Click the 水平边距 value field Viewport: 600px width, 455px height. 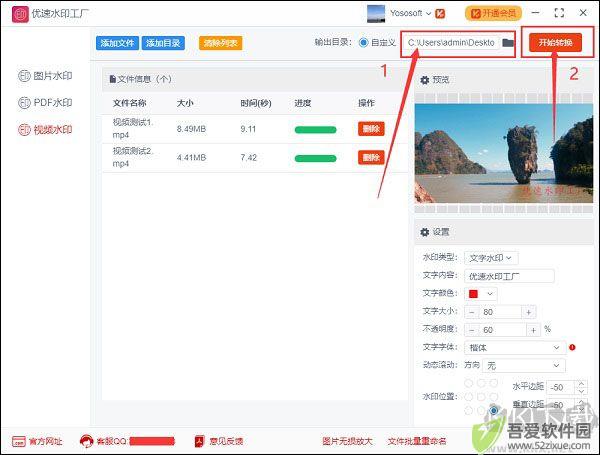tap(561, 387)
